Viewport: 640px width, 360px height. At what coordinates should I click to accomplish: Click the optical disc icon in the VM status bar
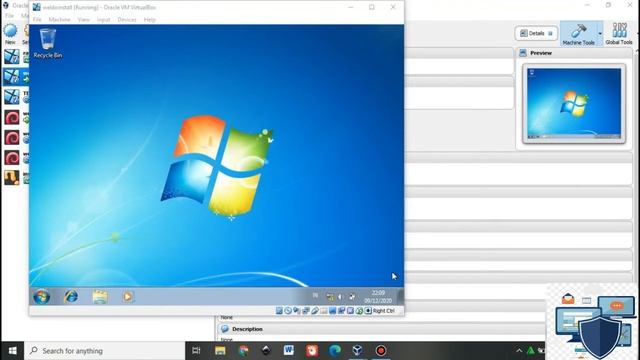(288, 311)
